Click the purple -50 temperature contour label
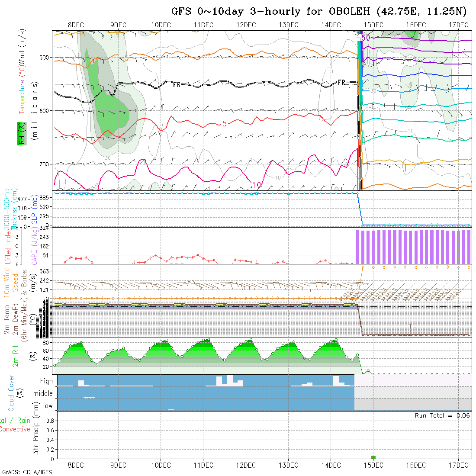Image resolution: width=476 pixels, height=476 pixels. [x=365, y=38]
